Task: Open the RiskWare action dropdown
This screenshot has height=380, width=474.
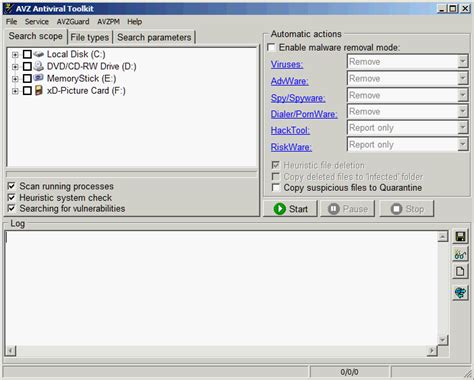Action: 462,144
